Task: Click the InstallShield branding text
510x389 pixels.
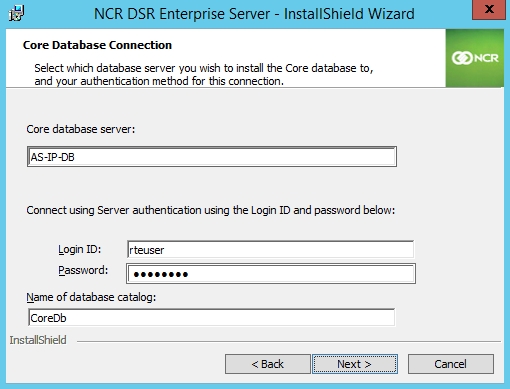Action: pos(38,340)
